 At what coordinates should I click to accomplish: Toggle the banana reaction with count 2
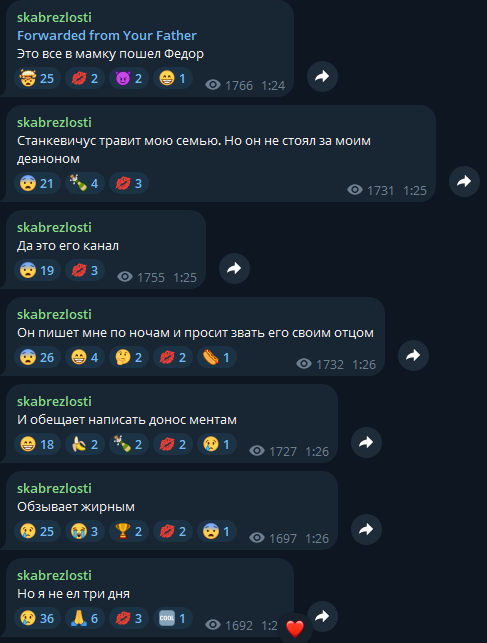point(85,444)
